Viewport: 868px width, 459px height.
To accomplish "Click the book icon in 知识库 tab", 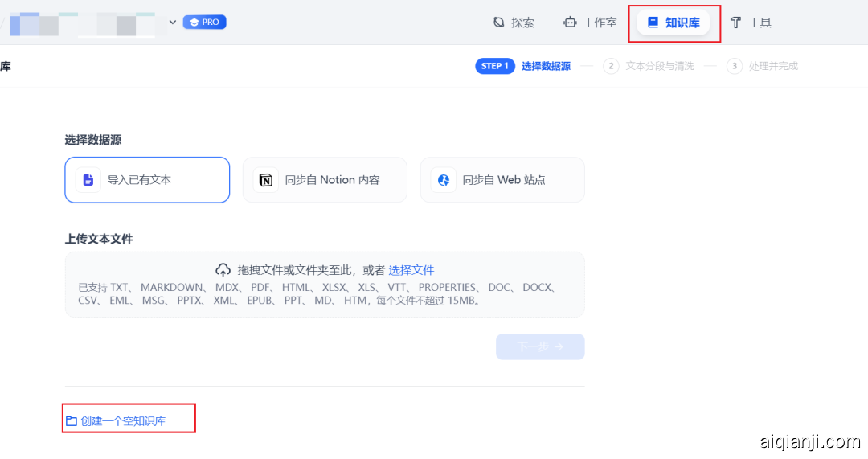I will (x=653, y=23).
